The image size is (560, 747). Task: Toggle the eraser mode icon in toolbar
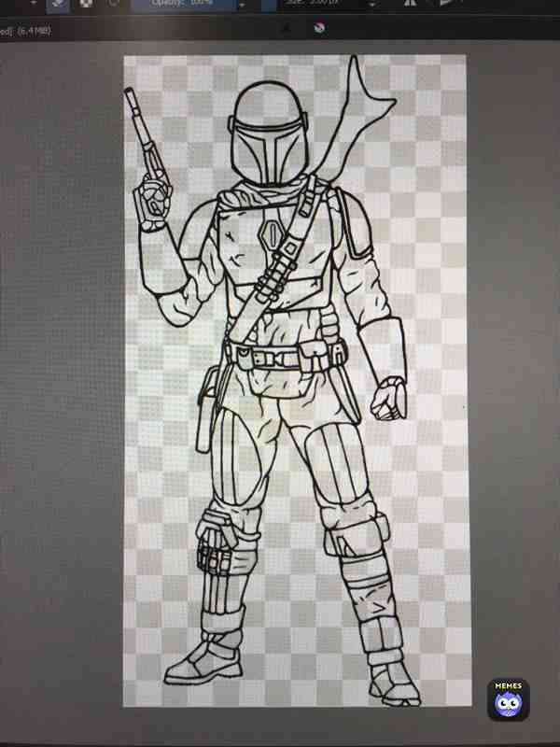tap(58, 5)
